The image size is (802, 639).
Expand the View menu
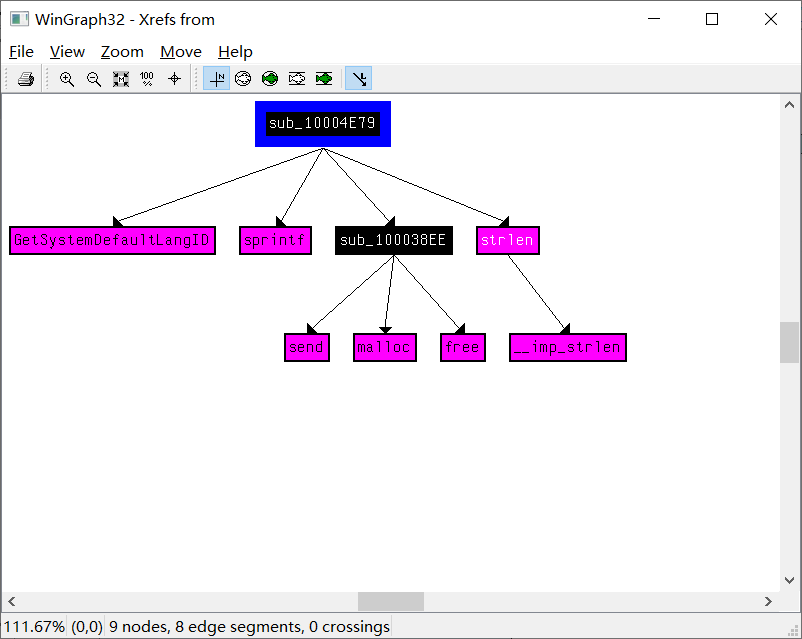click(67, 52)
